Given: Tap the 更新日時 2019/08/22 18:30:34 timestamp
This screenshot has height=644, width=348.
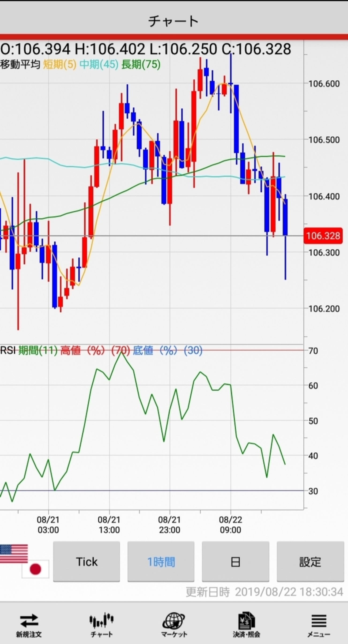Looking at the screenshot, I should [264, 592].
